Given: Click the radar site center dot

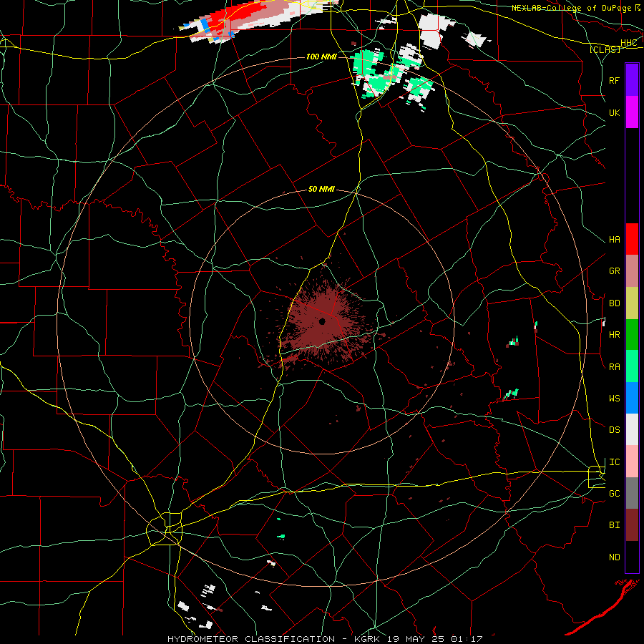Looking at the screenshot, I should tap(322, 321).
